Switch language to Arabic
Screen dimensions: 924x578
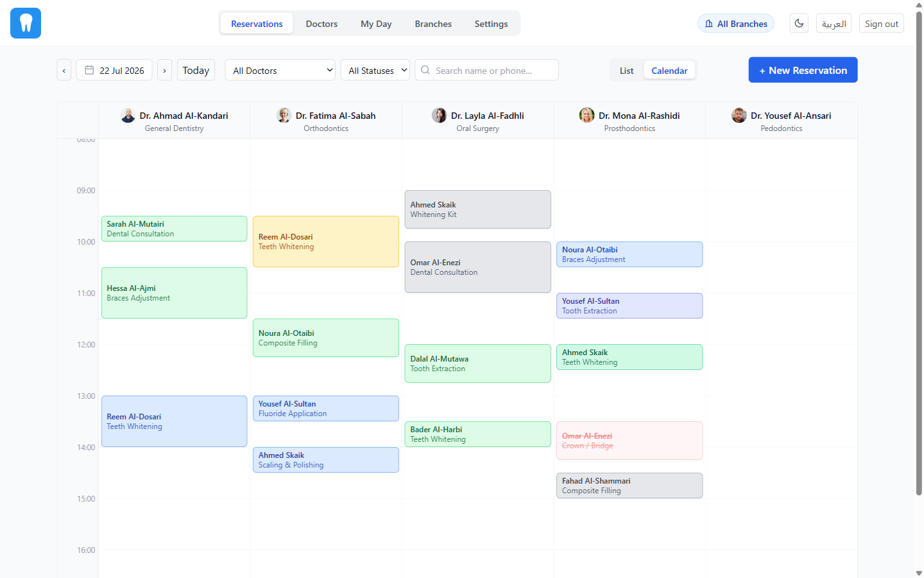(834, 23)
